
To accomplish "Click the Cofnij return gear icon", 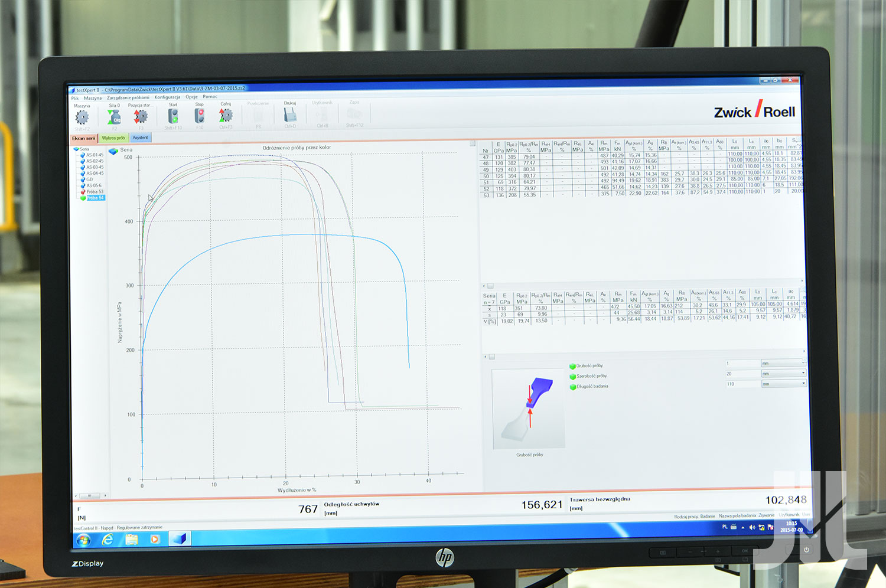I will [226, 115].
